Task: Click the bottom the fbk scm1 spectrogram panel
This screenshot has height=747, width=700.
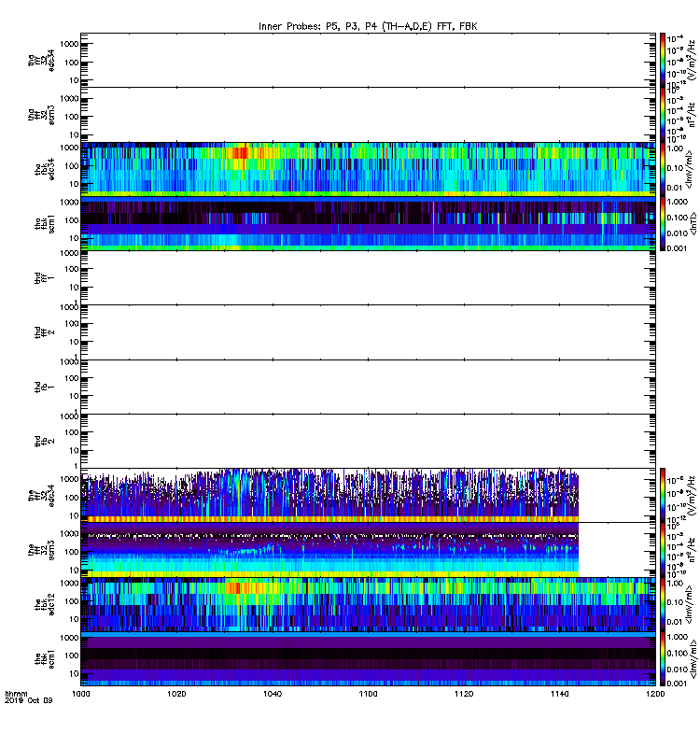Action: click(368, 659)
